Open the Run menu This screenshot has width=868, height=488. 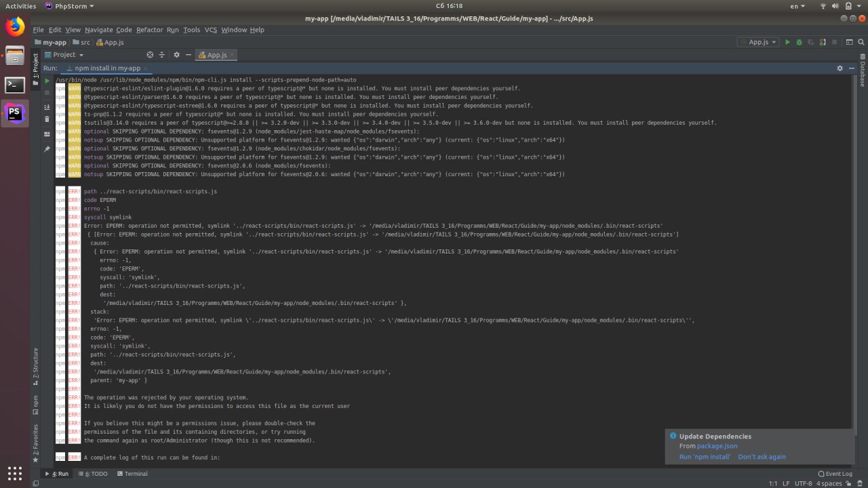173,30
